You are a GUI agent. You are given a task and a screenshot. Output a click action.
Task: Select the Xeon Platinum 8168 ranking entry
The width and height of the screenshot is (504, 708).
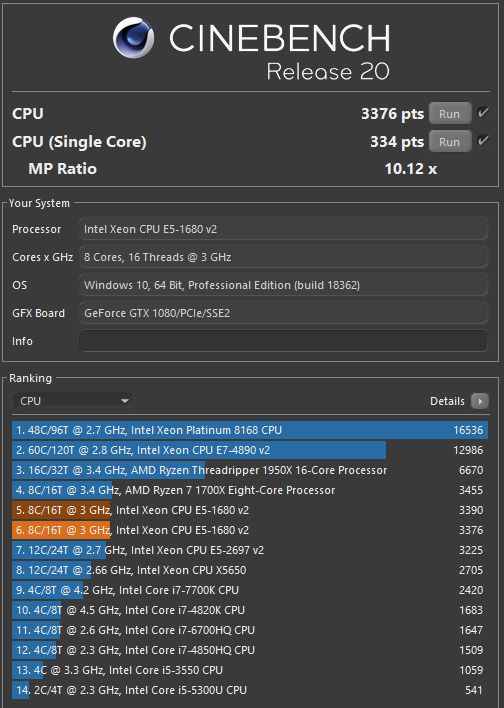point(250,430)
